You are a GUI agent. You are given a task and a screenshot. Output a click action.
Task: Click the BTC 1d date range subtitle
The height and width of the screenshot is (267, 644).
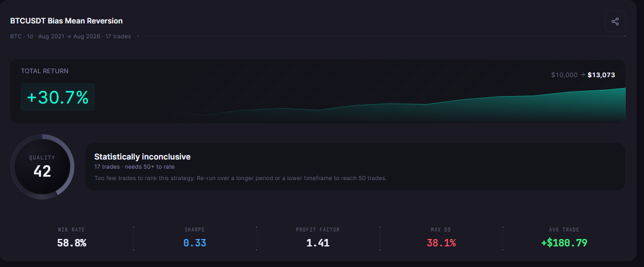pyautogui.click(x=71, y=36)
